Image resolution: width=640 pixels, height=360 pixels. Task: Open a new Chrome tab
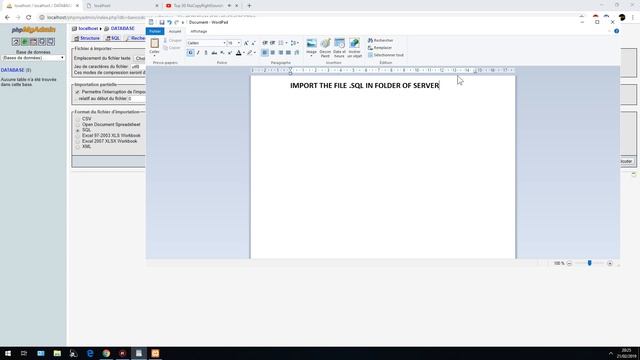(x=249, y=6)
